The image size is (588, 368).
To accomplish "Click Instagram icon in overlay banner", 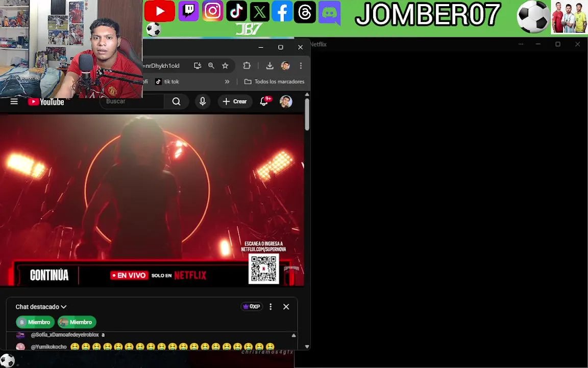I will 212,11.
